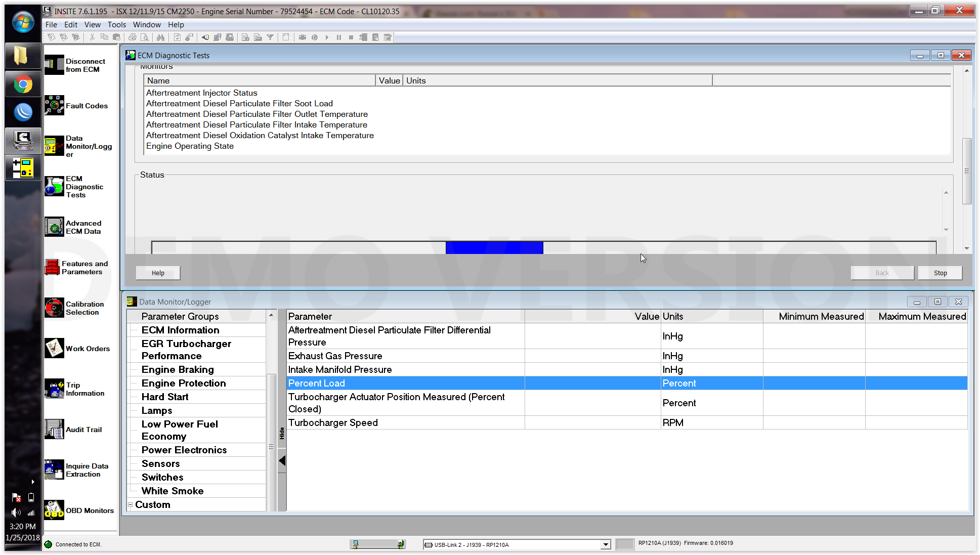
Task: Click the Pause toolbar button
Action: 339,37
